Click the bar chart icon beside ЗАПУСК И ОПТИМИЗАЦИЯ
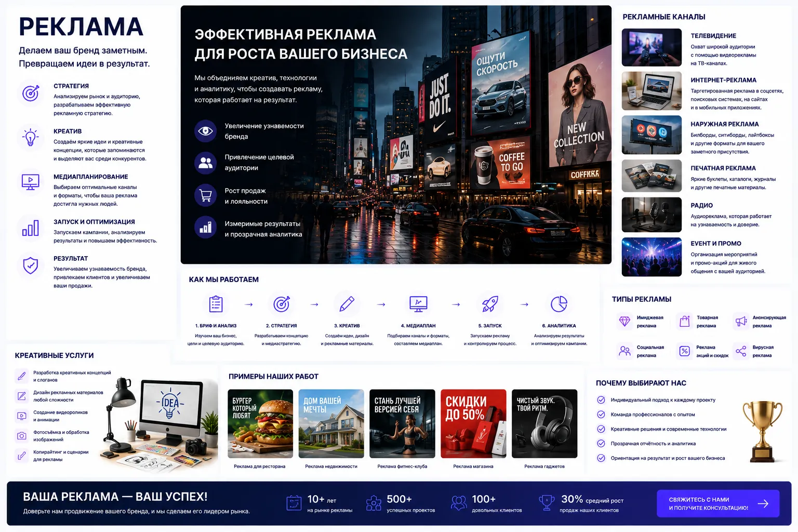 tap(31, 228)
